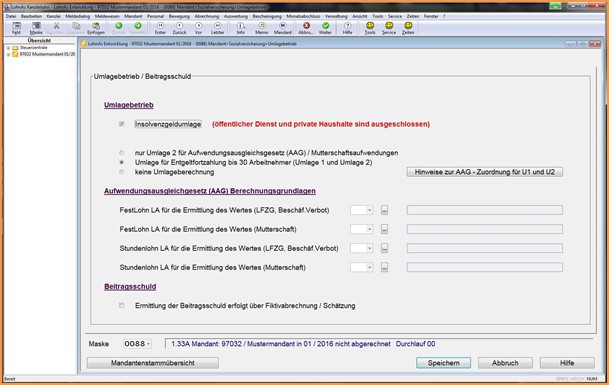Open dropdown for Stundenlohn LA (LFZG, Beschäf.Verbot)
Screen dimensions: 609x385
click(369, 248)
